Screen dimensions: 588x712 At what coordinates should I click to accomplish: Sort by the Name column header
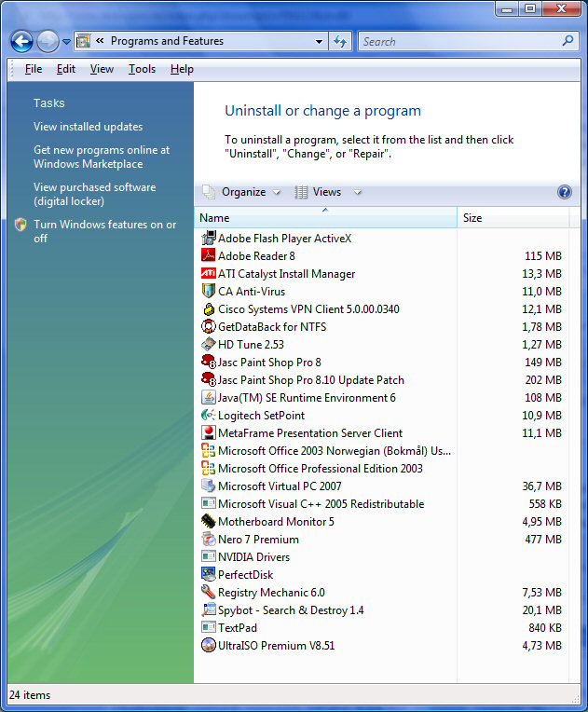point(325,217)
